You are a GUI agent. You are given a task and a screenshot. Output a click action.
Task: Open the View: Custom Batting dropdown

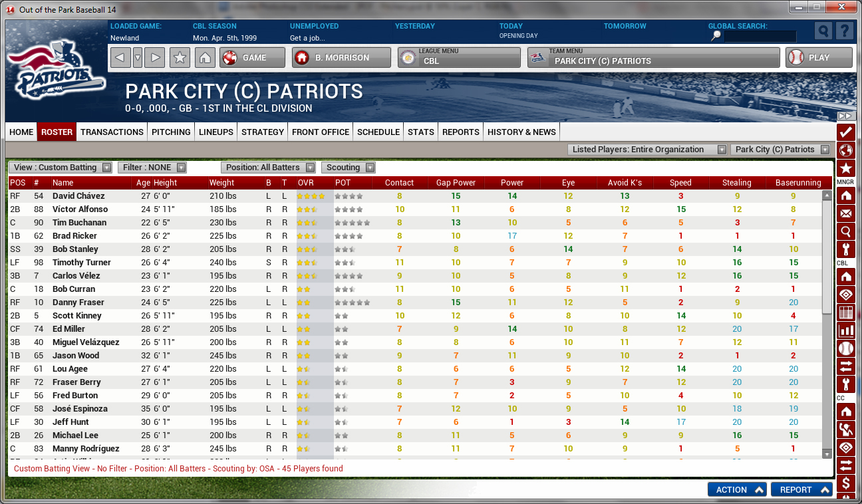(x=61, y=168)
